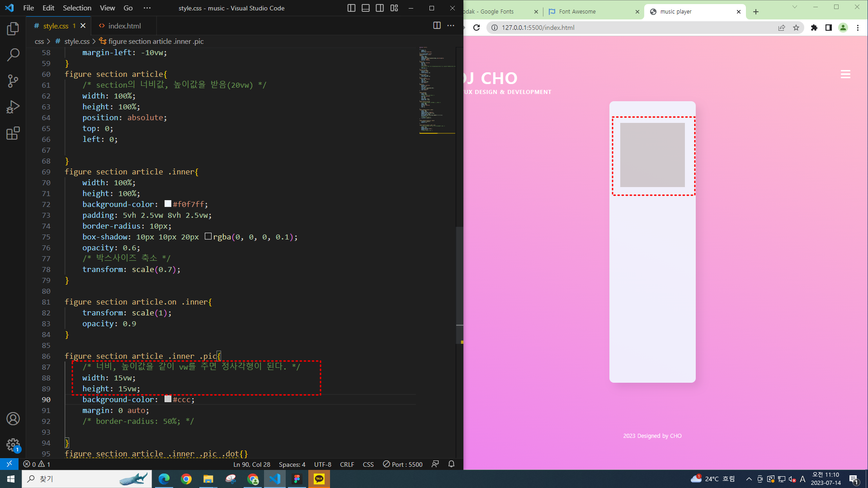The height and width of the screenshot is (488, 868).
Task: Click the Spaces: 4 indentation setting
Action: pos(292,465)
